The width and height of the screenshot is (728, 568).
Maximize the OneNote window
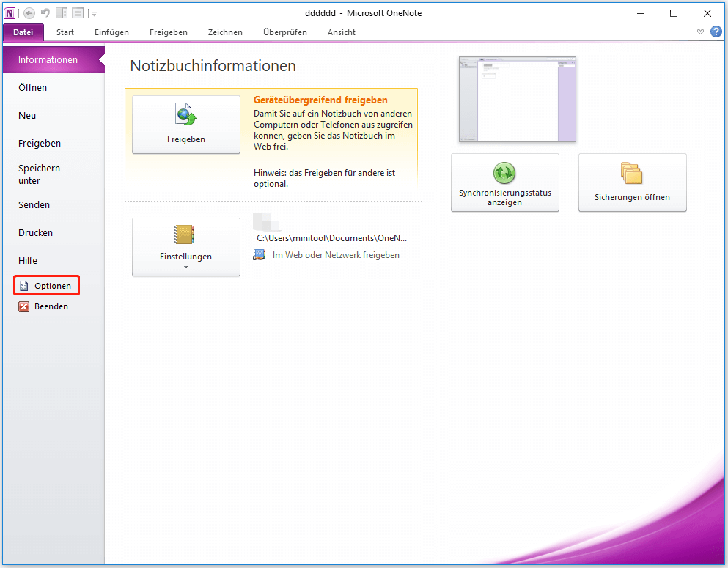tap(674, 13)
